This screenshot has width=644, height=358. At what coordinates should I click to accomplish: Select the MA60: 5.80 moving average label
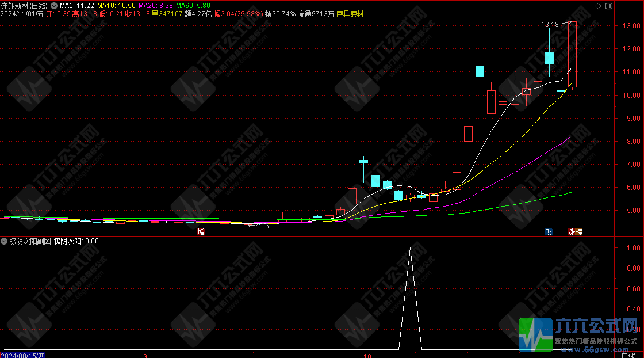click(x=193, y=6)
